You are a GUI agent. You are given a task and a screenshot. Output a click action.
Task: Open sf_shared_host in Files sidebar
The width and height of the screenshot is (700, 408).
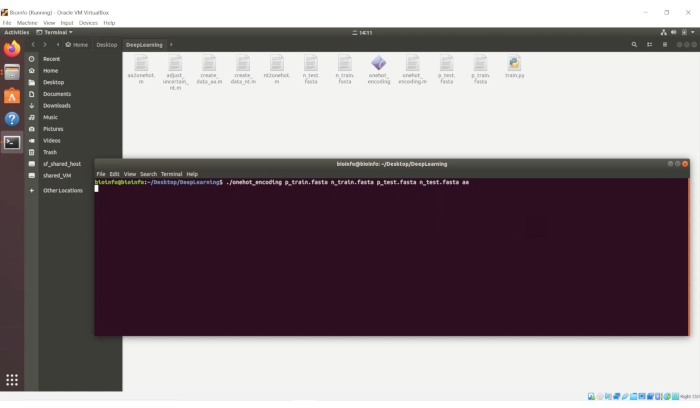pyautogui.click(x=60, y=164)
